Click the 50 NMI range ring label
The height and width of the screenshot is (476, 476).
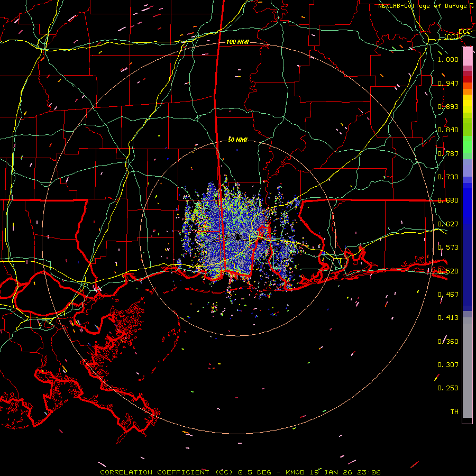(237, 140)
